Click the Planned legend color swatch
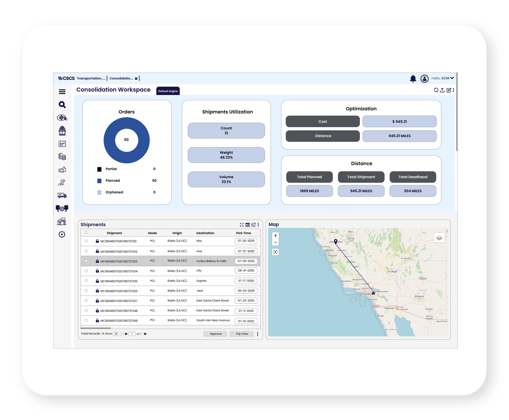 pos(99,181)
